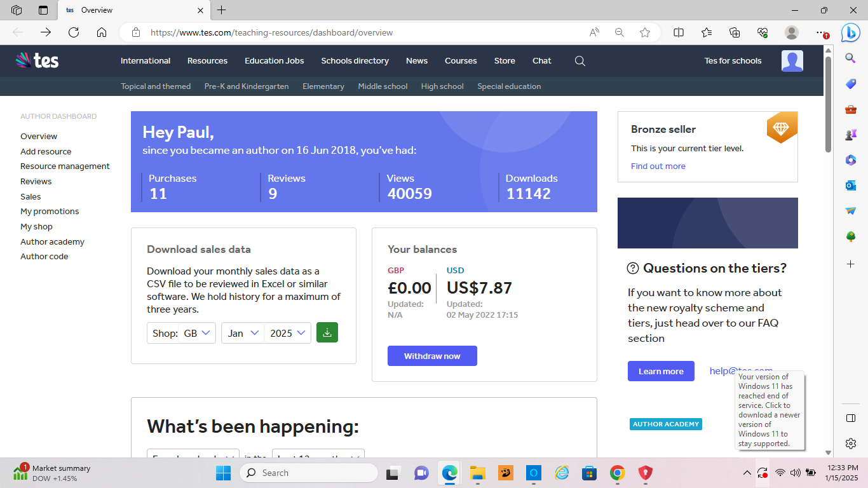Open the Education Jobs menu
The width and height of the screenshot is (868, 488).
pos(274,61)
